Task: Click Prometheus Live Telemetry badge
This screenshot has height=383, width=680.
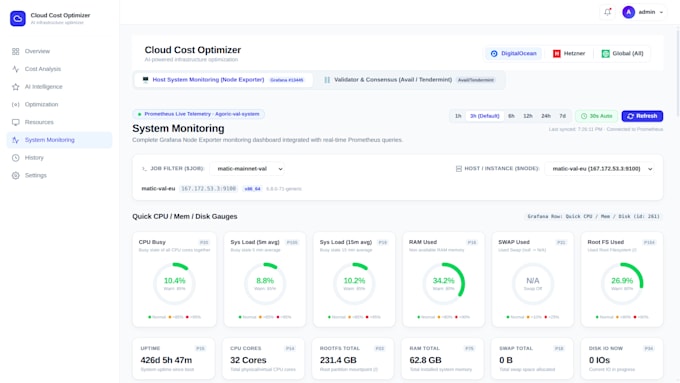Action: point(199,114)
